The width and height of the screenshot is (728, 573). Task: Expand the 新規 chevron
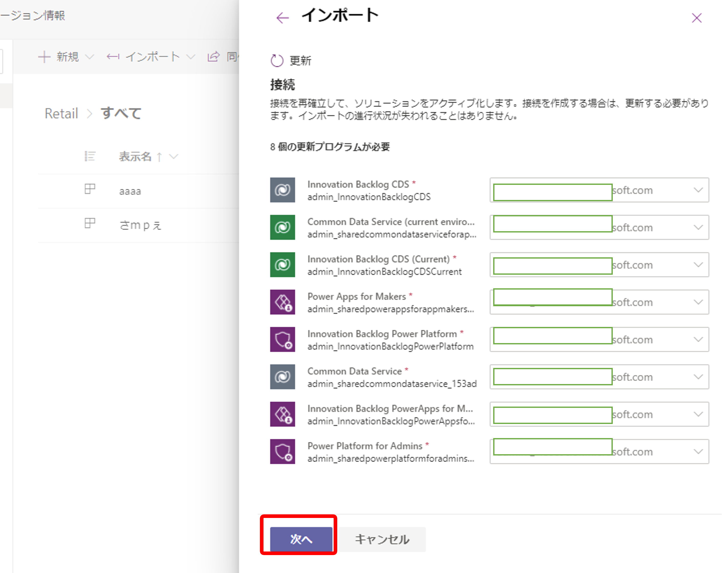89,57
